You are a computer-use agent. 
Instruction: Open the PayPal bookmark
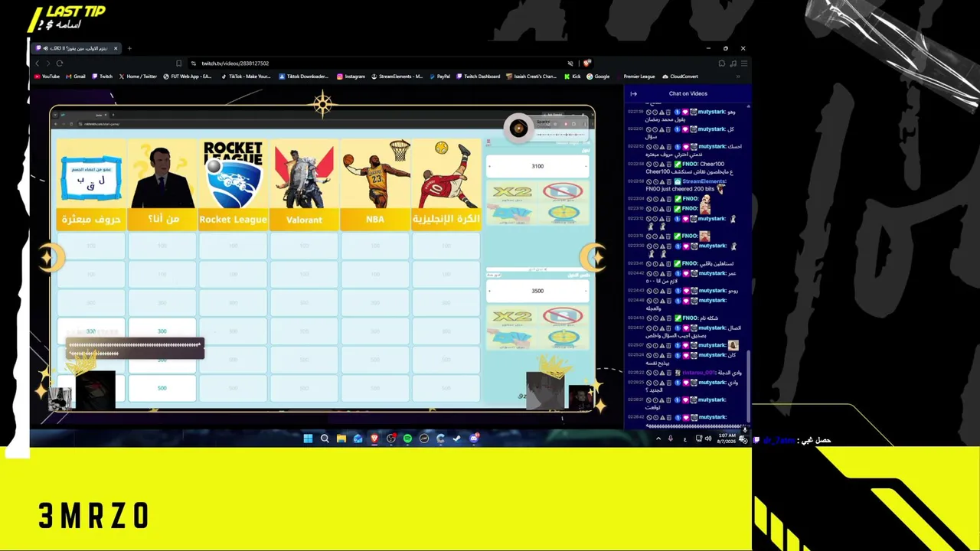pos(440,77)
